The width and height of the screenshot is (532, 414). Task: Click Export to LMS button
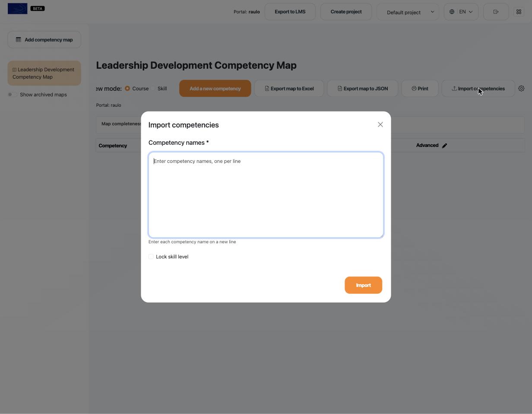pyautogui.click(x=290, y=12)
